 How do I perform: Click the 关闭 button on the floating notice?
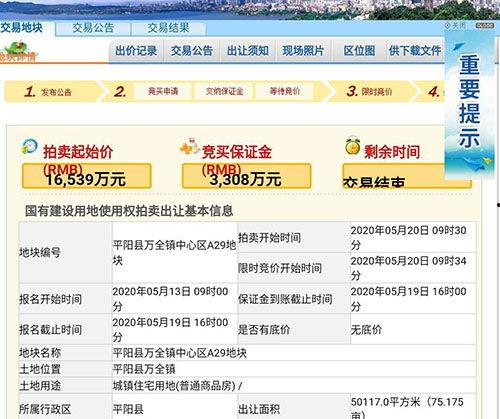[x=455, y=25]
